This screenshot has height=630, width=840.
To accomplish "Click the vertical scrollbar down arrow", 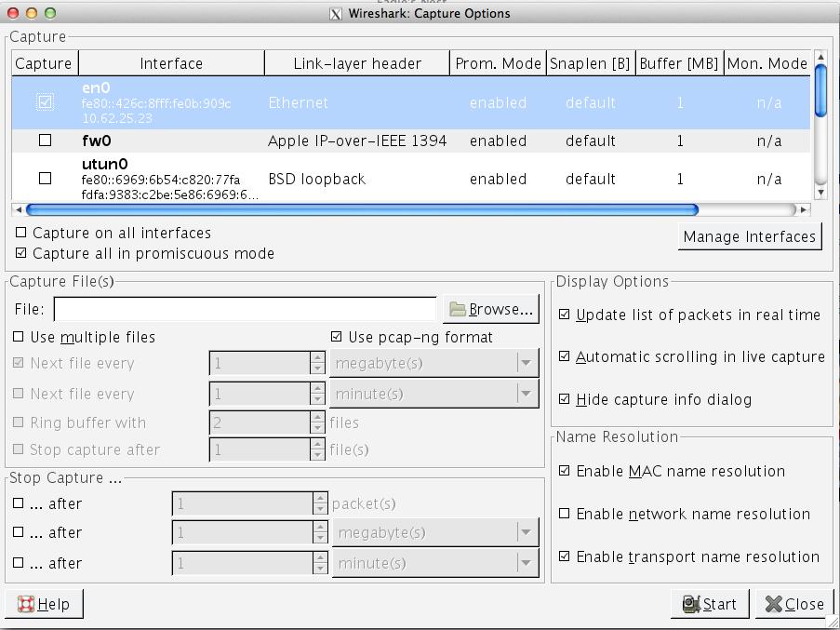I will pos(820,192).
